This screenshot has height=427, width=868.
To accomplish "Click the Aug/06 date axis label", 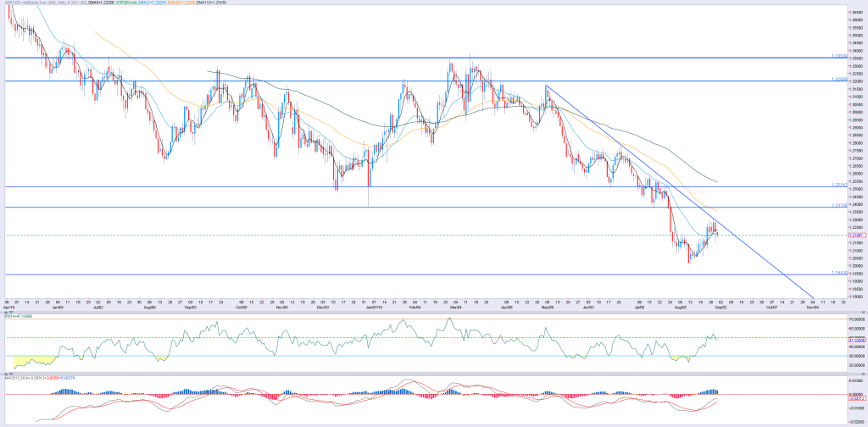I will 149,306.
